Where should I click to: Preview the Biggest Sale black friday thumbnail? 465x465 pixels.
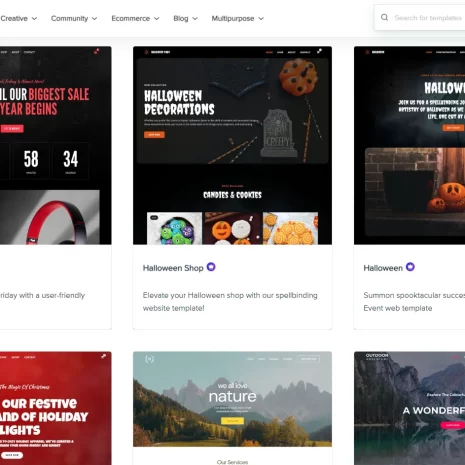point(56,145)
